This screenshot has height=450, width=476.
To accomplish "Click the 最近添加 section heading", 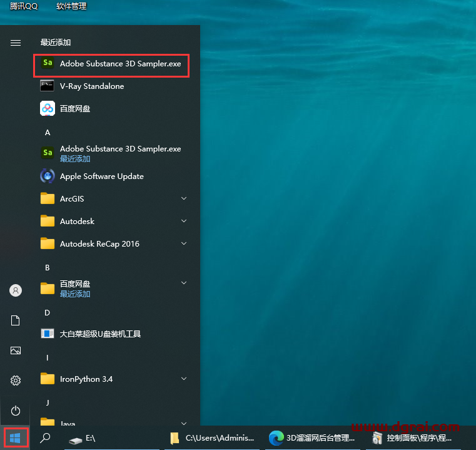I will [x=56, y=42].
